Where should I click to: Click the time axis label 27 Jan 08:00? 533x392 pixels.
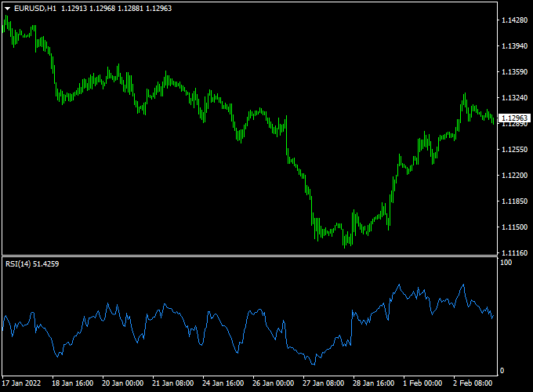point(323,383)
